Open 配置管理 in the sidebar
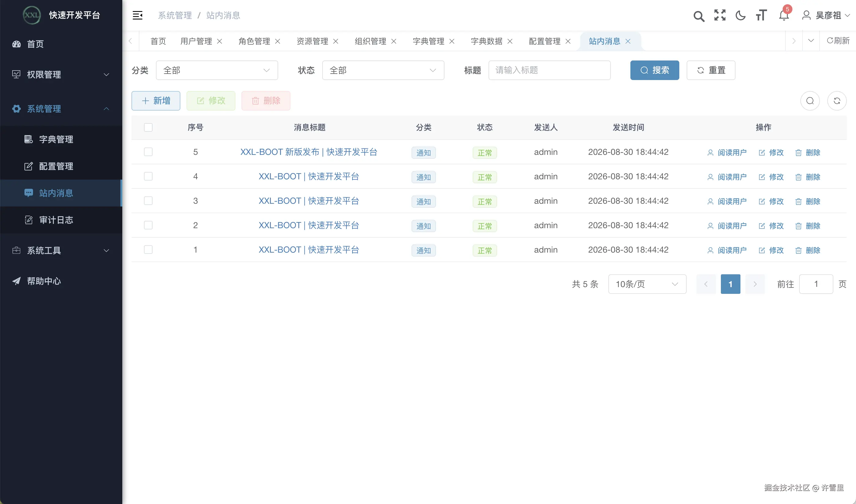Image resolution: width=856 pixels, height=504 pixels. (61, 166)
